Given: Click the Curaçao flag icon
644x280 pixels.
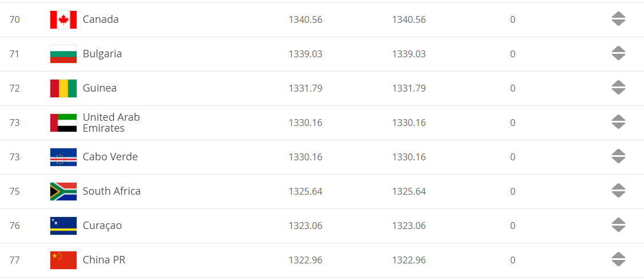Looking at the screenshot, I should [x=63, y=226].
